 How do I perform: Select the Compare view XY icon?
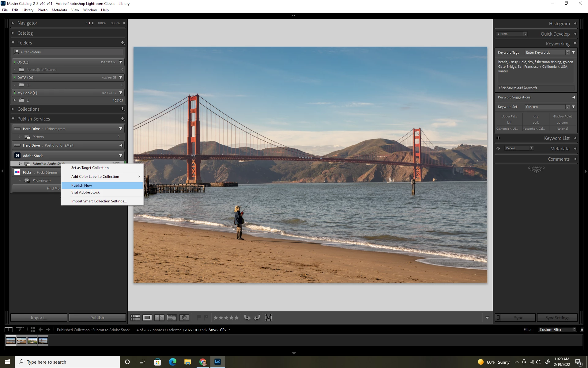tap(159, 318)
